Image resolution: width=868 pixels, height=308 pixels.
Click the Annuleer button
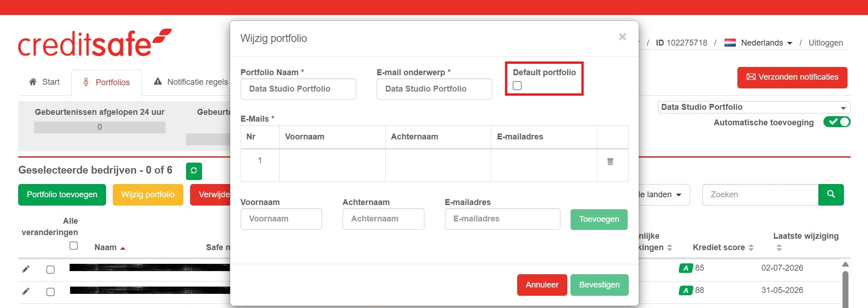[542, 285]
